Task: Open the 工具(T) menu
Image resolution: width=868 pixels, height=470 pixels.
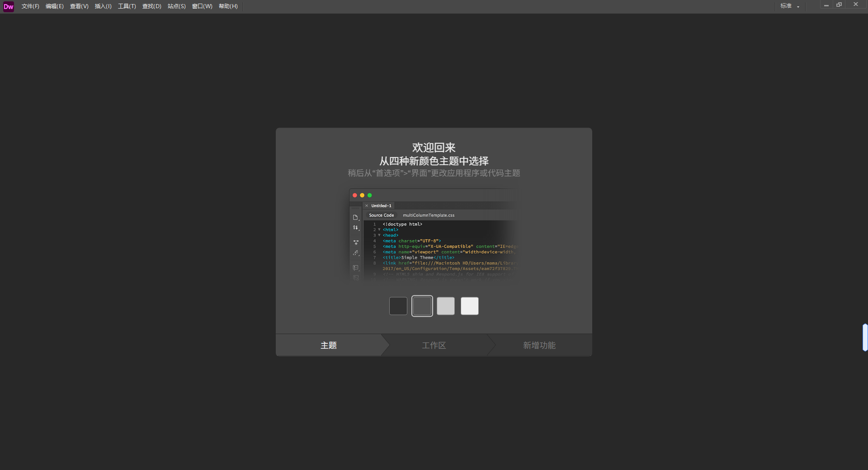Action: 127,6
